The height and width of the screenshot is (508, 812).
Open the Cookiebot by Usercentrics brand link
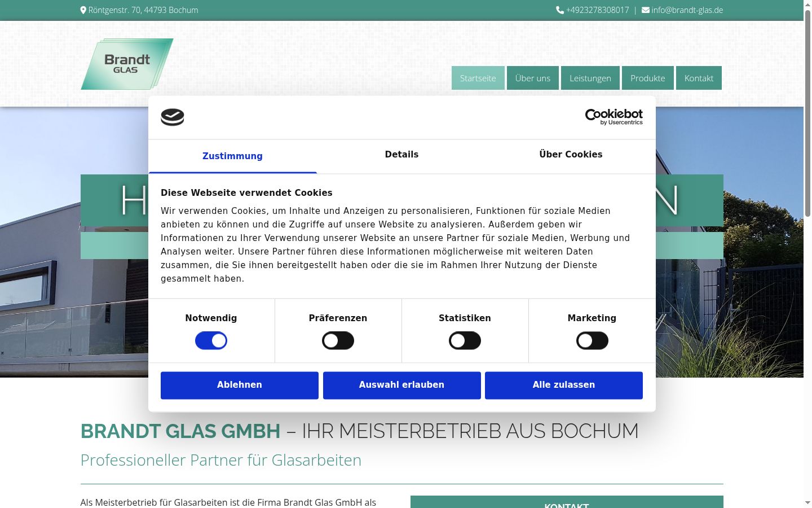click(614, 117)
